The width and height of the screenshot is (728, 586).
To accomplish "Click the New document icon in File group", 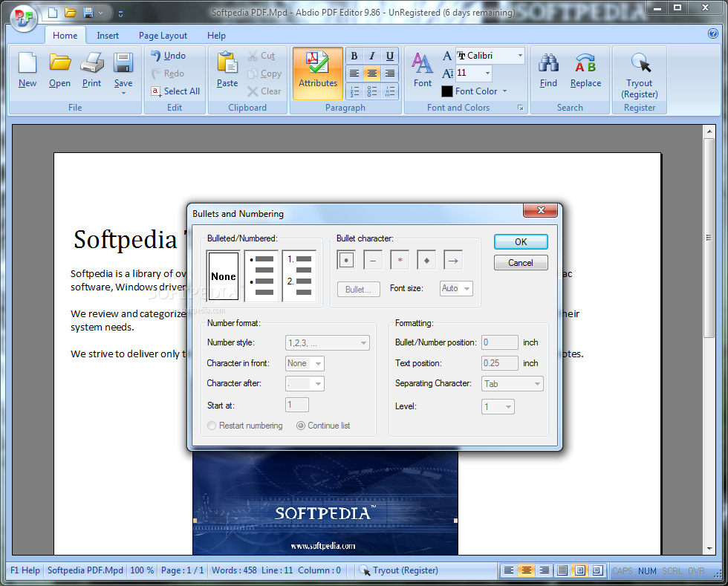I will pos(27,62).
